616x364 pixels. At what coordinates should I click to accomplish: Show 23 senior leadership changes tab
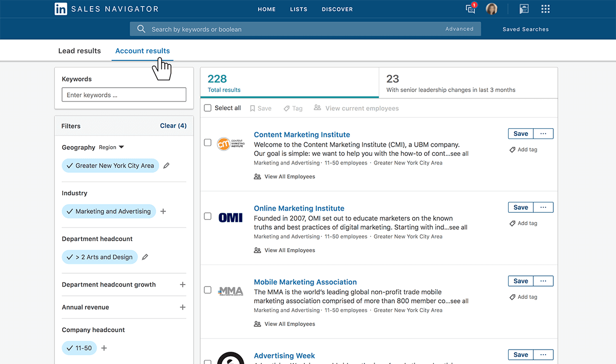tap(468, 83)
